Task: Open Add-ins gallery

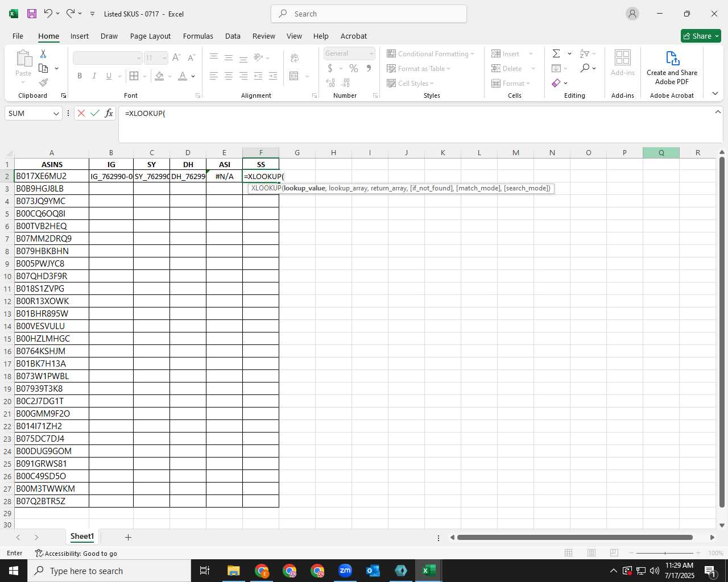Action: pos(623,63)
